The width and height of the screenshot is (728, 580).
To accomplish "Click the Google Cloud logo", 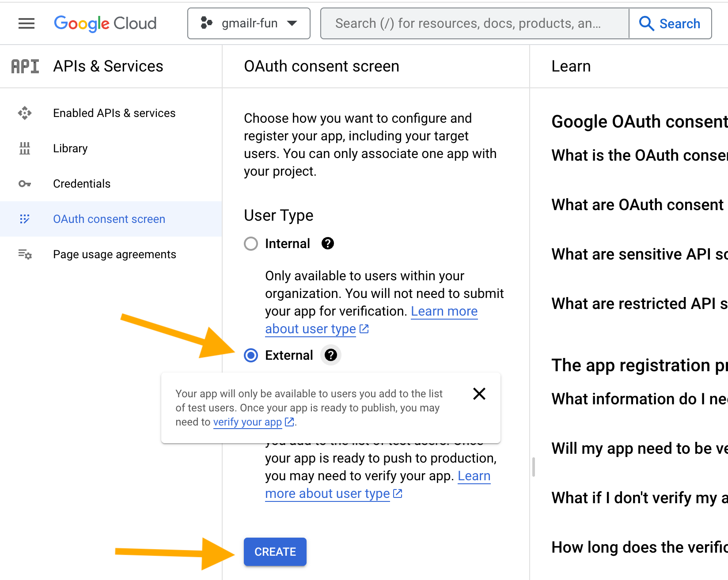I will [105, 23].
